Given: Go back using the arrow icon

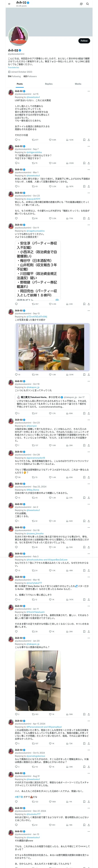Looking at the screenshot, I should click(x=9, y=4).
